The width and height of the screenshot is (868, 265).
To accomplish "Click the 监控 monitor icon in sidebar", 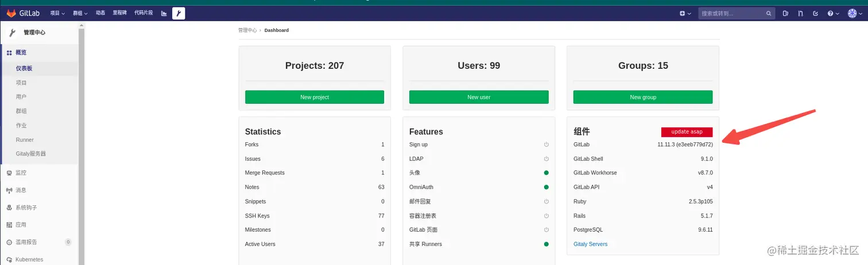I will tap(9, 173).
